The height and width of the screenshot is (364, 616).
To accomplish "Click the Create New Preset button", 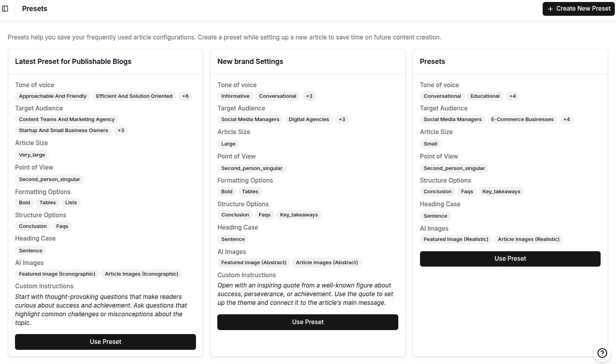I will click(578, 8).
